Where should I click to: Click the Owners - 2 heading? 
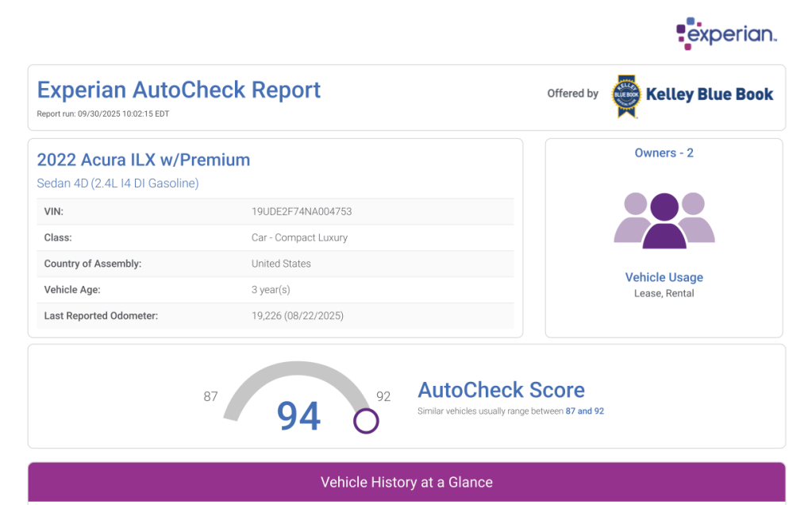[664, 152]
